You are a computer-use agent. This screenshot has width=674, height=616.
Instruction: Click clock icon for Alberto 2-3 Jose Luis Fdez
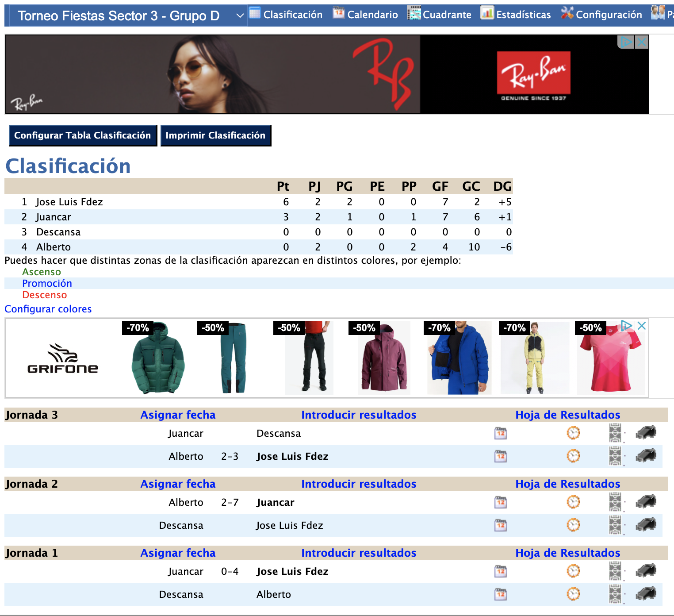point(573,456)
